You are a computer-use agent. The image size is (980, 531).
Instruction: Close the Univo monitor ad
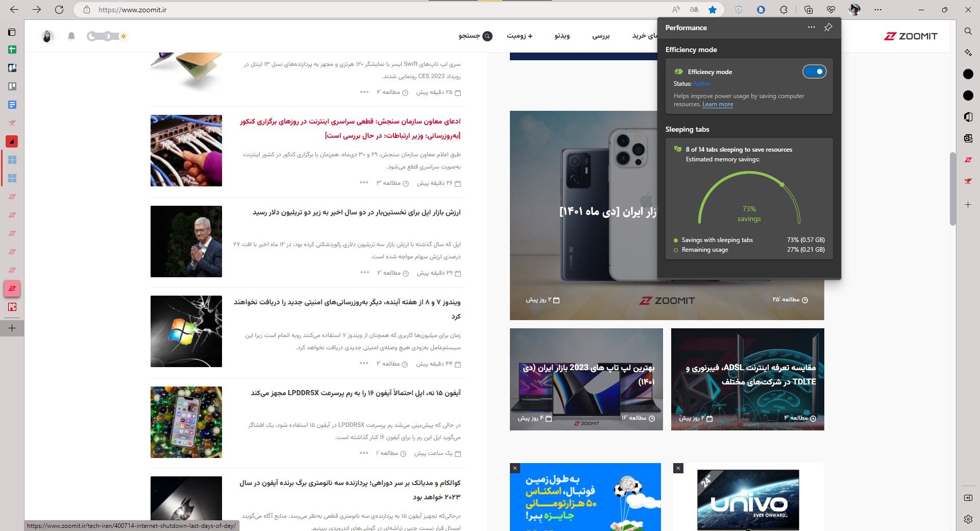tap(678, 468)
